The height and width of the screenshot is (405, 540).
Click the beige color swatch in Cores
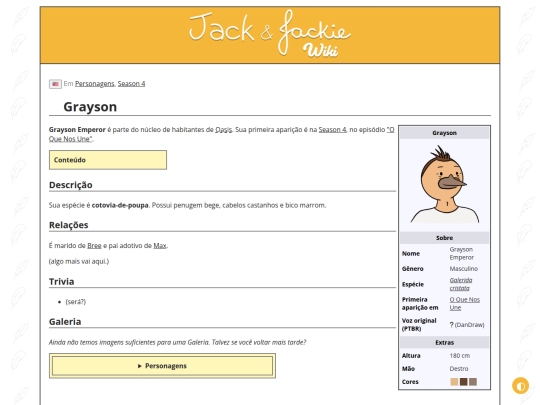click(454, 382)
